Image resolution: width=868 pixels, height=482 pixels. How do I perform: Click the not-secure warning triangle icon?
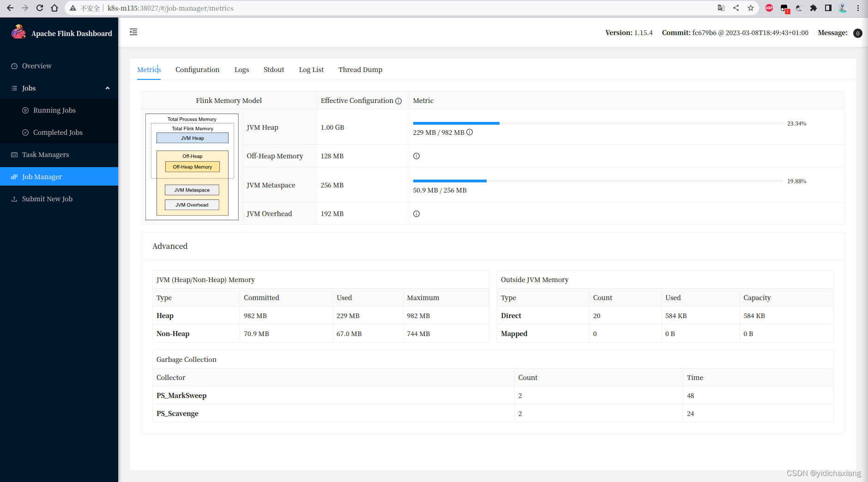point(73,8)
